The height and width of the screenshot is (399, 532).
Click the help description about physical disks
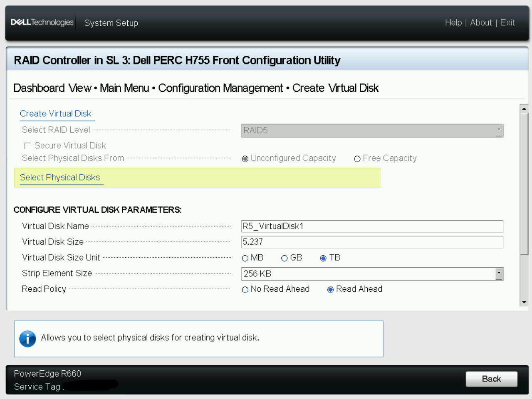[x=150, y=337]
